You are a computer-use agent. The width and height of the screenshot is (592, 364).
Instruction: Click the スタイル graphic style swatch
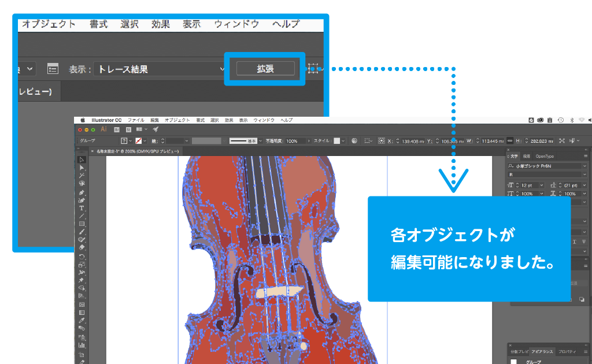(x=337, y=141)
